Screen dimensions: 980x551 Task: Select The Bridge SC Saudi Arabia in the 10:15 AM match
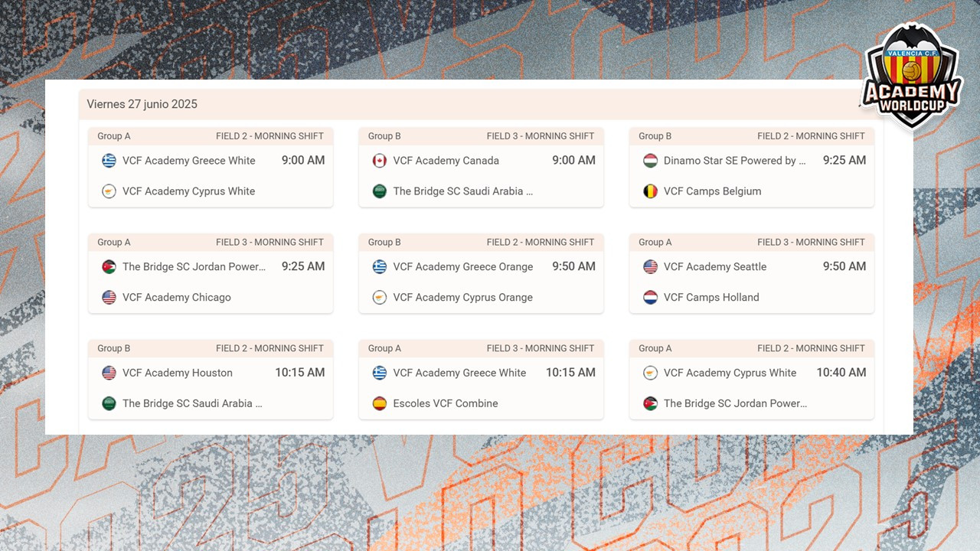[x=193, y=404]
